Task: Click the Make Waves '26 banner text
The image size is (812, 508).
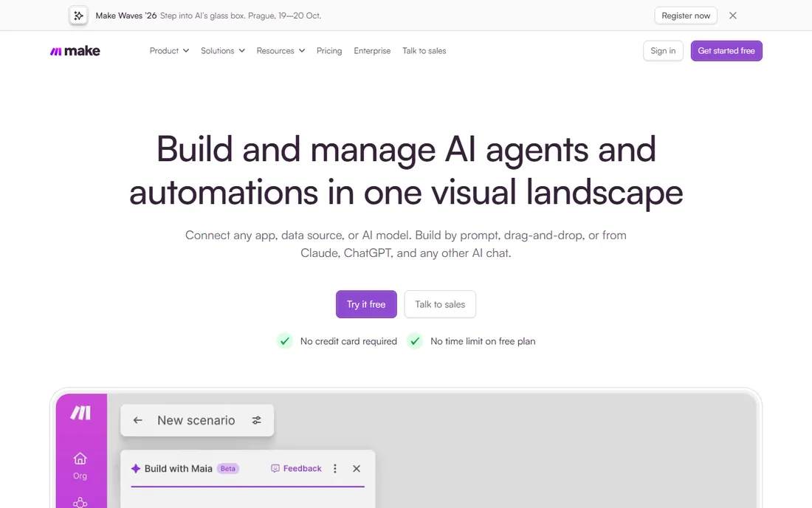Action: tap(125, 16)
